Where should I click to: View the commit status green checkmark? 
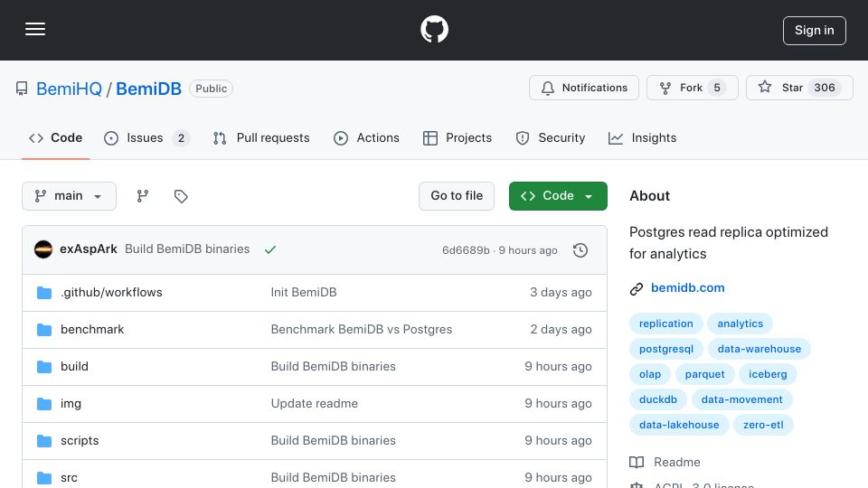tap(270, 250)
